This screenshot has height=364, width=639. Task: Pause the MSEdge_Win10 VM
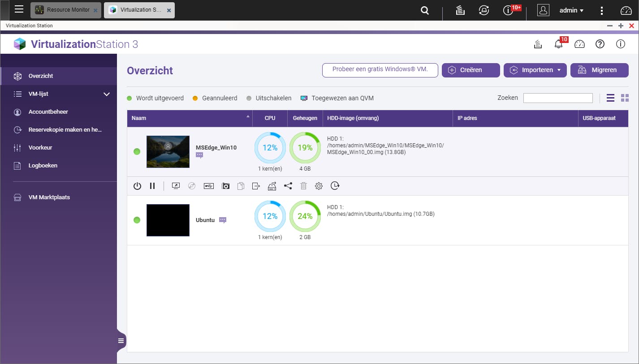coord(152,186)
